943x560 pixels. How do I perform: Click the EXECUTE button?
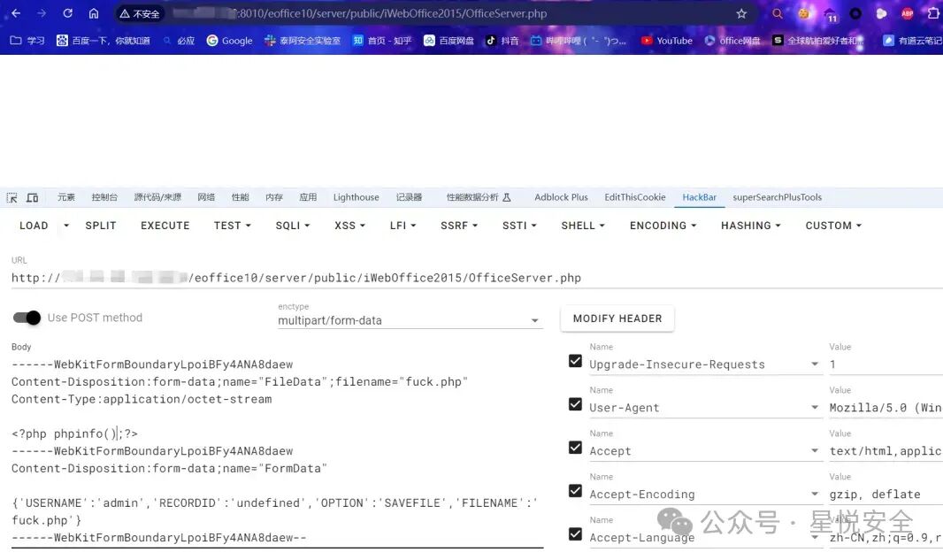pos(165,226)
